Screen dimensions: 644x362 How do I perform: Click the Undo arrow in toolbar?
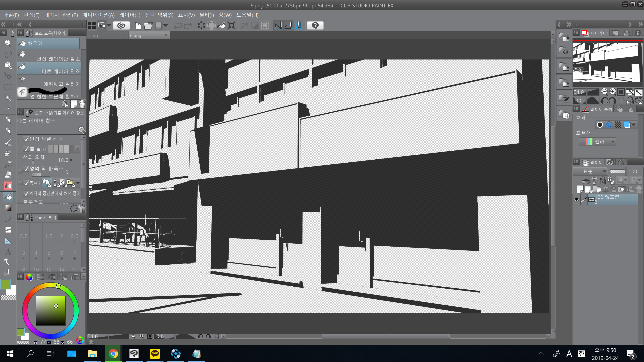pos(178,26)
